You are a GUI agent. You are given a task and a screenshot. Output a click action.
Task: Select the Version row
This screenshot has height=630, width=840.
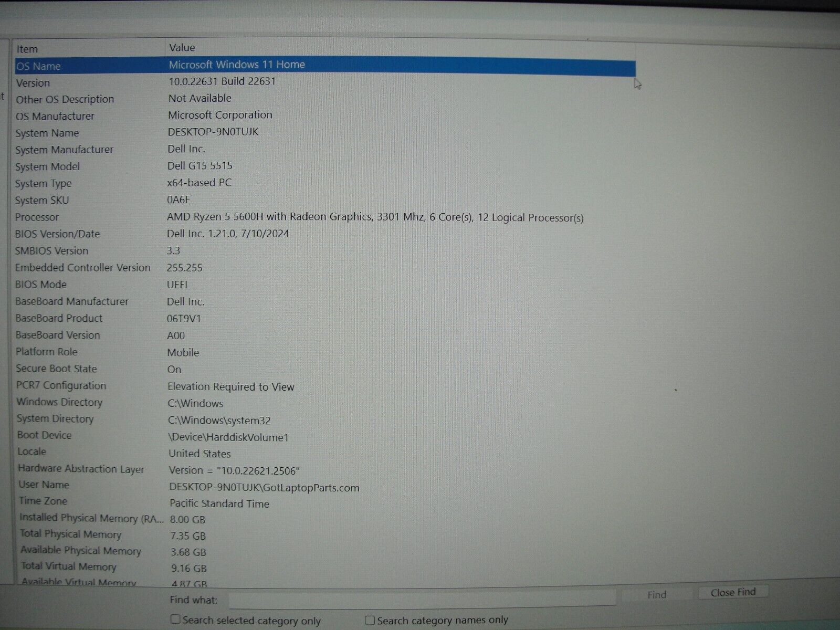pos(325,82)
